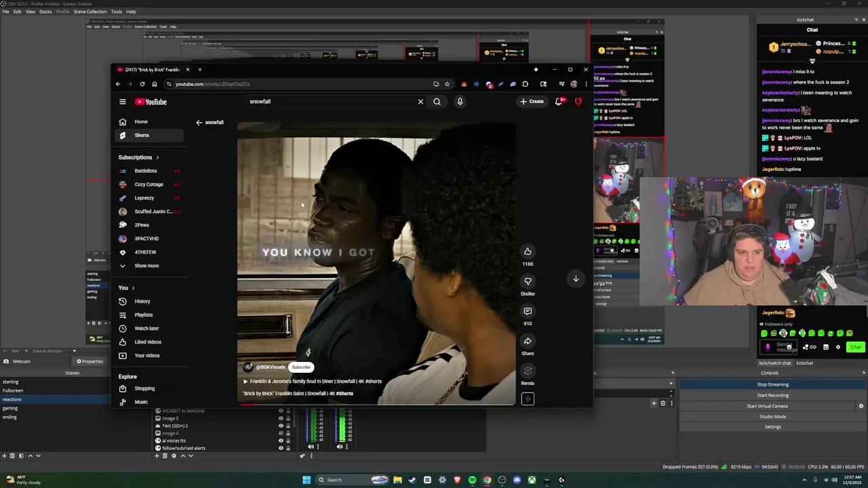Image resolution: width=868 pixels, height=488 pixels.
Task: Subscribe to @BGKVisuals channel
Action: point(301,367)
